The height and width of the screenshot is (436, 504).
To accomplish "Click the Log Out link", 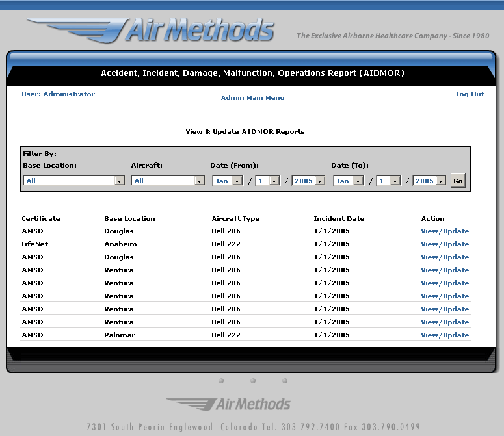I will 470,94.
